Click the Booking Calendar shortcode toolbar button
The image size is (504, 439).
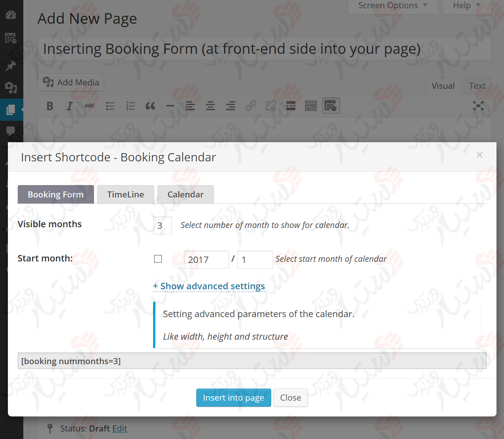pos(331,106)
